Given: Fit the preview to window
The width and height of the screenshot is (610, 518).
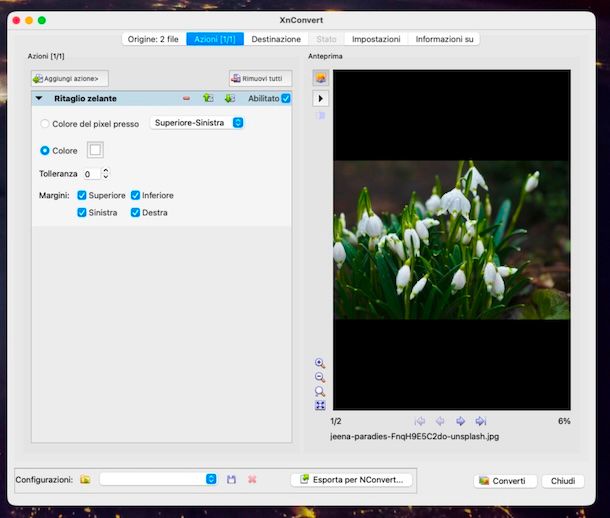Looking at the screenshot, I should click(320, 406).
